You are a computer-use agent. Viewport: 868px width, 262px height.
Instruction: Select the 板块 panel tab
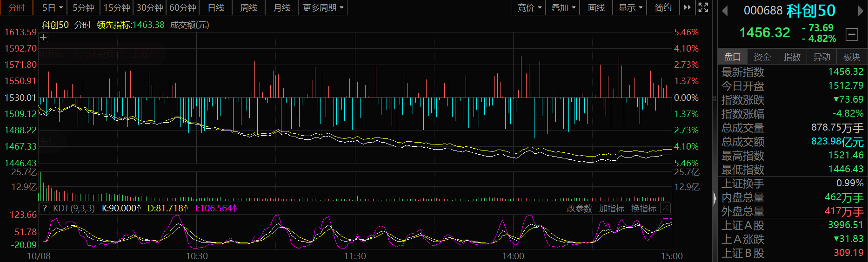pyautogui.click(x=852, y=57)
